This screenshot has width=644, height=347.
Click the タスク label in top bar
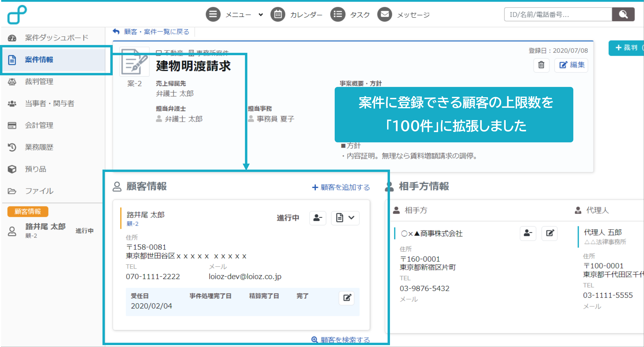pyautogui.click(x=360, y=15)
